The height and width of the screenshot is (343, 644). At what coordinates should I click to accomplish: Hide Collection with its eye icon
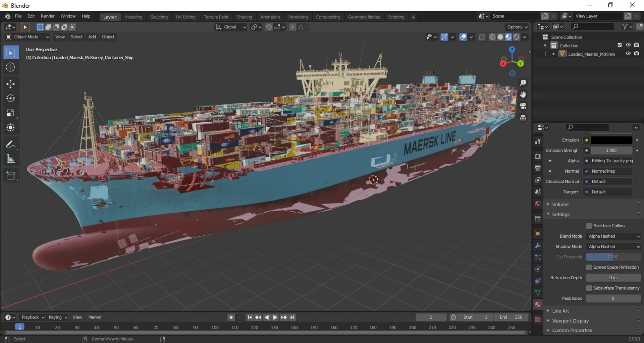(x=628, y=45)
